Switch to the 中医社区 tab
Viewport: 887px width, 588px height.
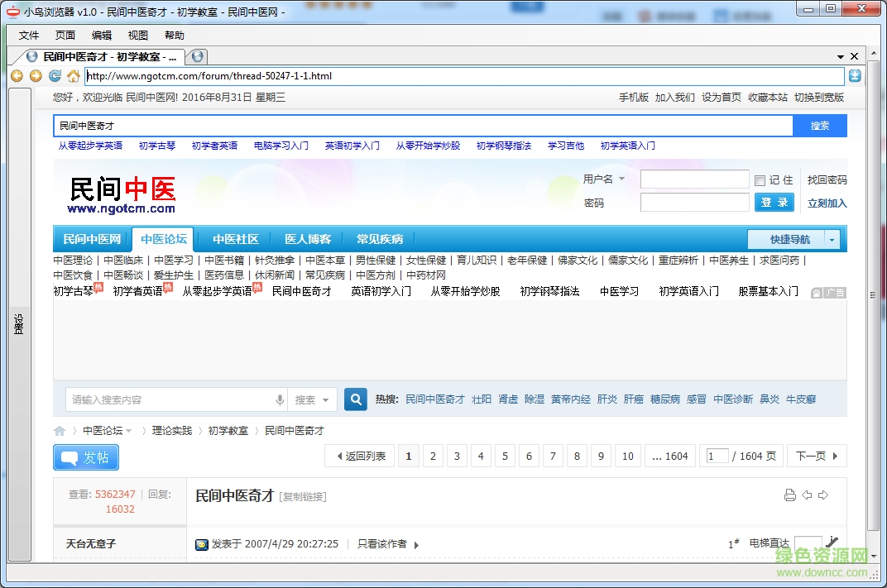234,238
